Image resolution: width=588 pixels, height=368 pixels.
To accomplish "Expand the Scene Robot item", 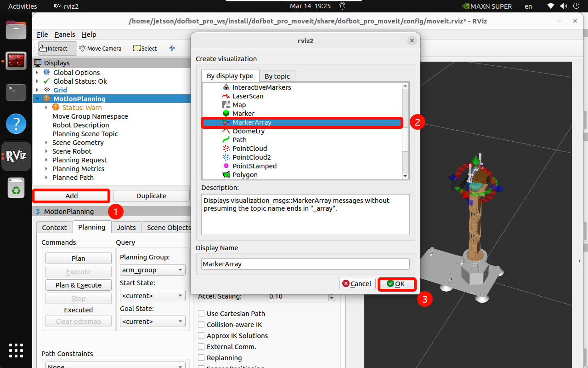I will pyautogui.click(x=46, y=151).
